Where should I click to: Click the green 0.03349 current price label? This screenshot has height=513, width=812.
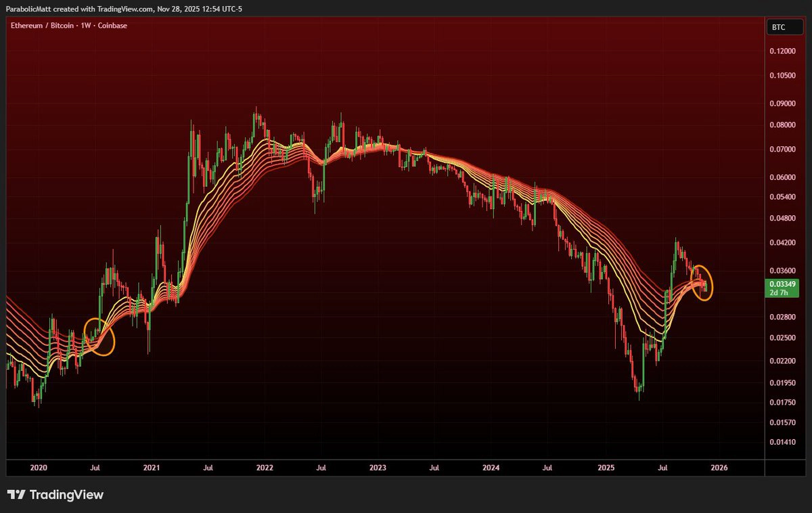tap(782, 283)
